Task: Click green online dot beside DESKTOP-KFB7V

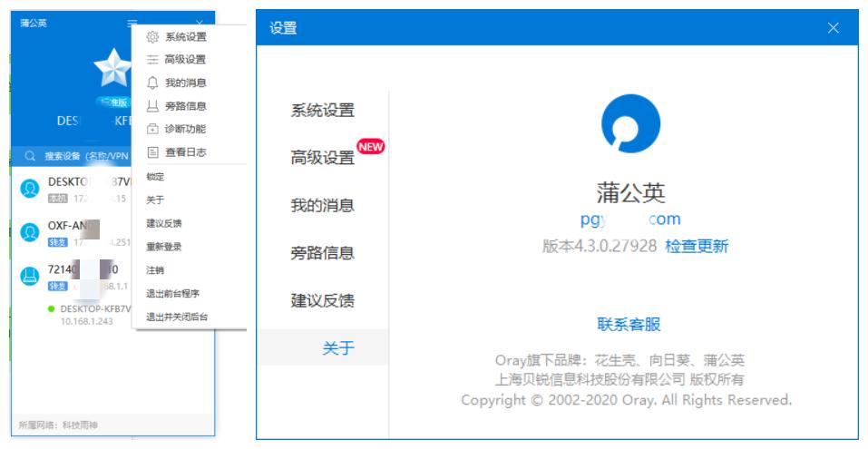Action: tap(52, 309)
